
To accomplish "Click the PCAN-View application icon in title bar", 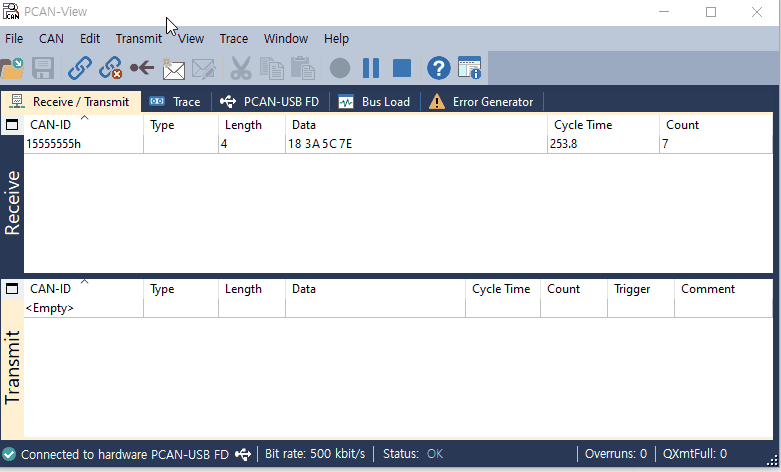I will (x=11, y=11).
